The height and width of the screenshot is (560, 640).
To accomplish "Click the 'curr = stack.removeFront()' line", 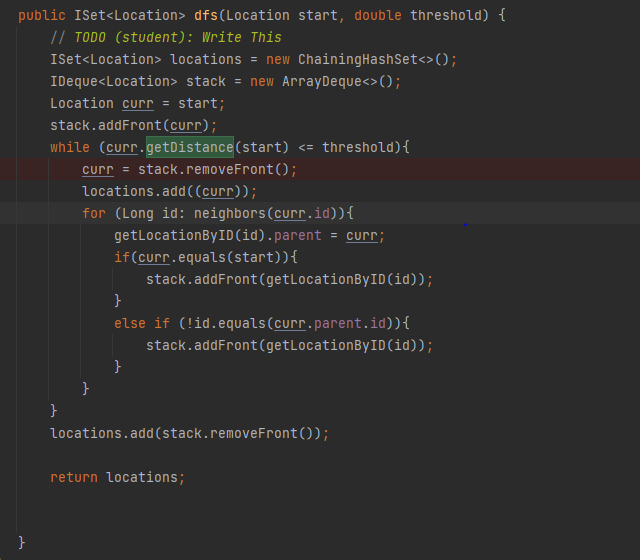I will click(x=190, y=170).
